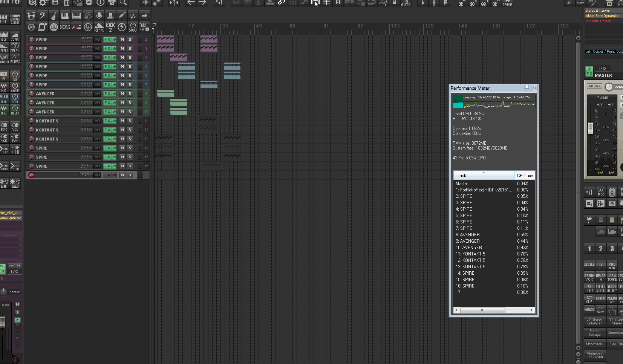Image resolution: width=623 pixels, height=364 pixels.
Task: Sort by CPU use column header
Action: (525, 176)
